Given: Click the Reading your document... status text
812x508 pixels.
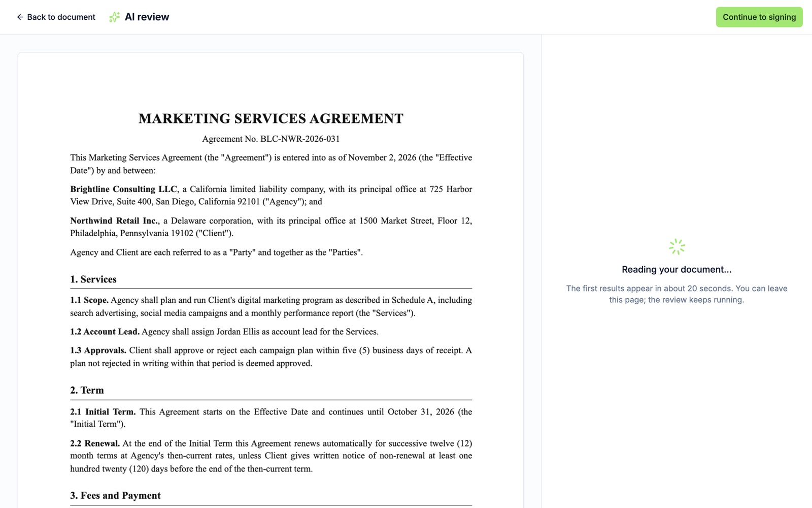Looking at the screenshot, I should (x=676, y=270).
